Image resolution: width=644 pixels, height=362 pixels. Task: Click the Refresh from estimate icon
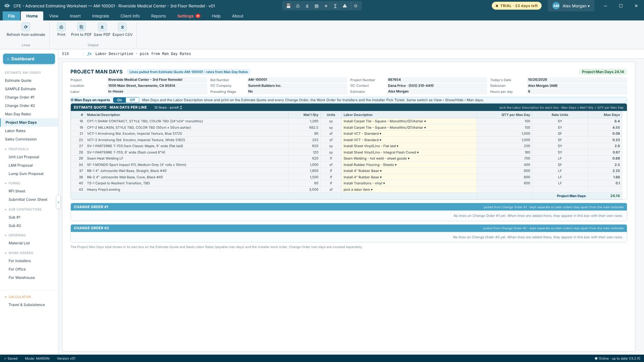[x=26, y=27]
